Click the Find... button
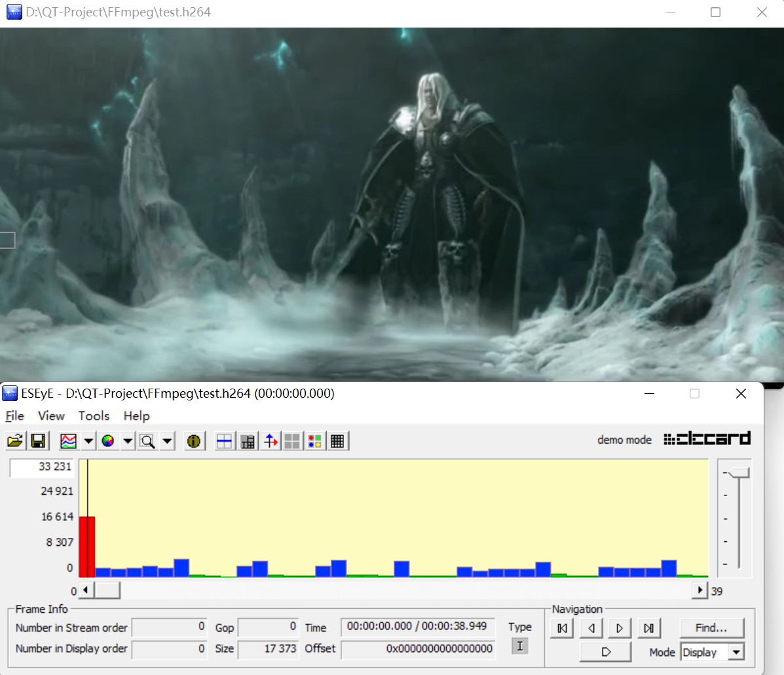This screenshot has width=784, height=675. coord(711,628)
